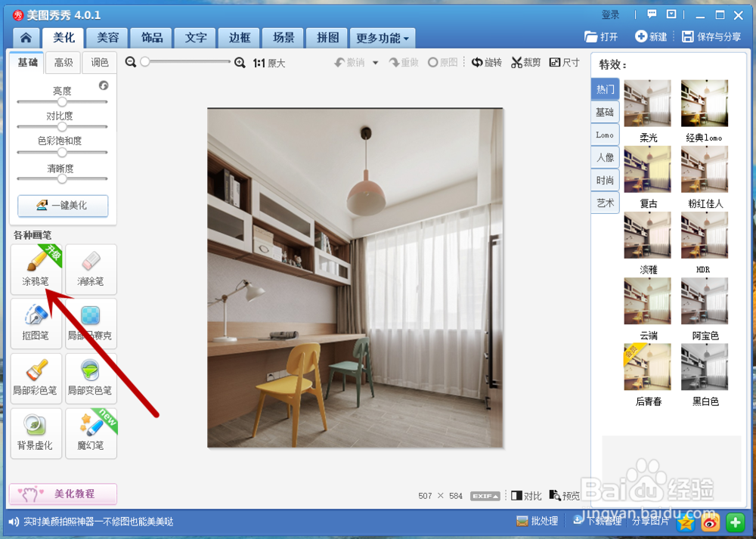Open the 更多功能 dropdown menu
Image resolution: width=756 pixels, height=539 pixels.
point(383,38)
